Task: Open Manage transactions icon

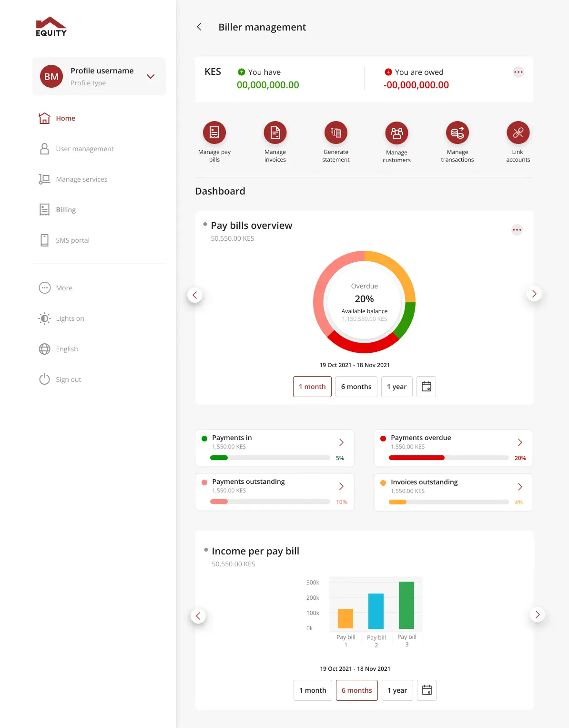Action: tap(457, 133)
